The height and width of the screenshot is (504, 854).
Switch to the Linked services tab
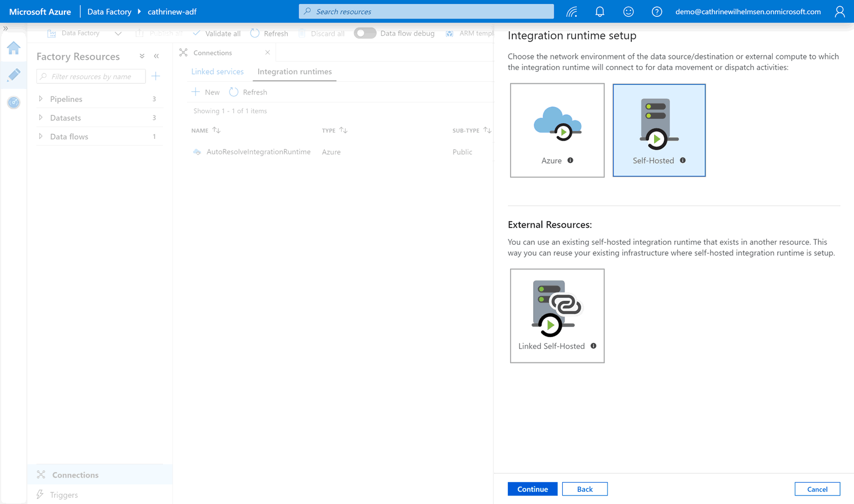click(x=217, y=72)
